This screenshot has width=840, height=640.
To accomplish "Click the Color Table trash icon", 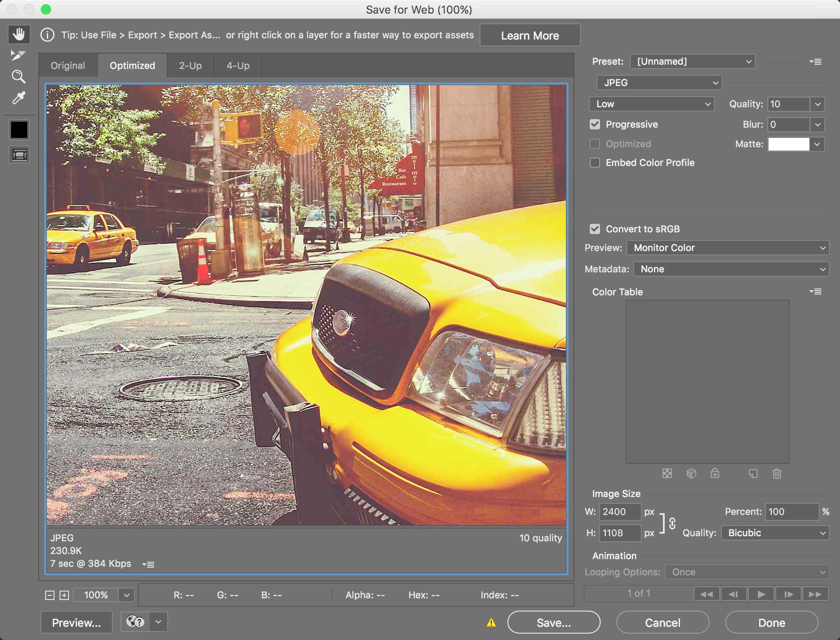I will (x=777, y=474).
